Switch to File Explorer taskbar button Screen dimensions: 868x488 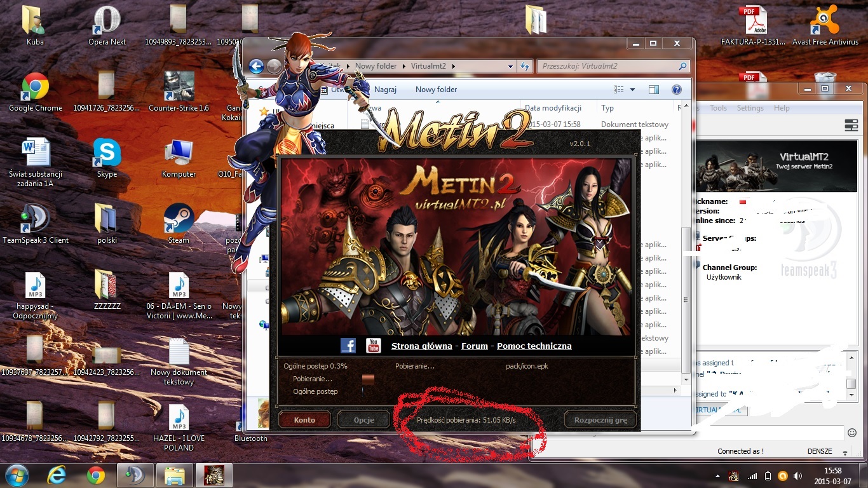pos(174,475)
